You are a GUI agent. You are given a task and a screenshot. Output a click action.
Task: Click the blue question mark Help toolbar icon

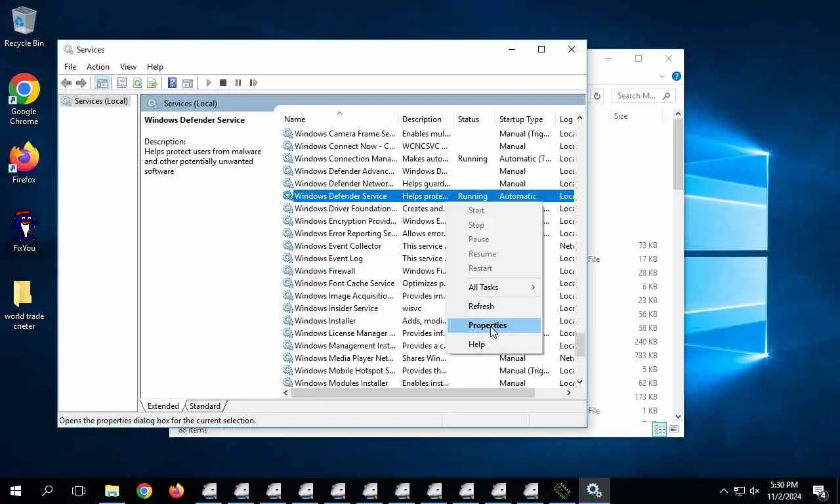pos(172,83)
